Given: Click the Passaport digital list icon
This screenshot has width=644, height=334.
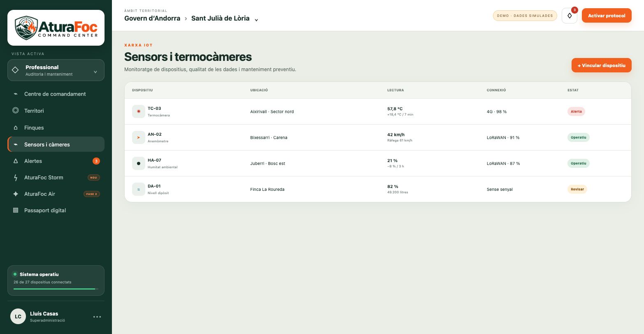Looking at the screenshot, I should [x=16, y=210].
